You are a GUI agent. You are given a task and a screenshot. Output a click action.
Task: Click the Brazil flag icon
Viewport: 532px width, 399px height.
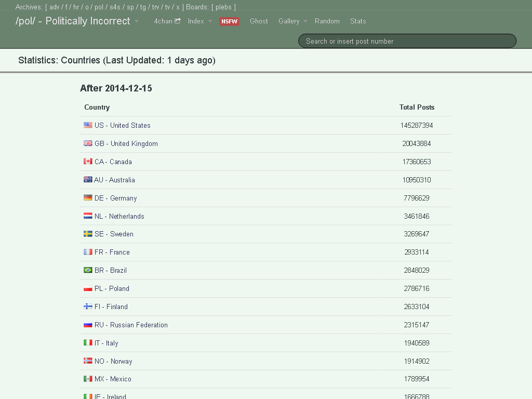click(88, 270)
